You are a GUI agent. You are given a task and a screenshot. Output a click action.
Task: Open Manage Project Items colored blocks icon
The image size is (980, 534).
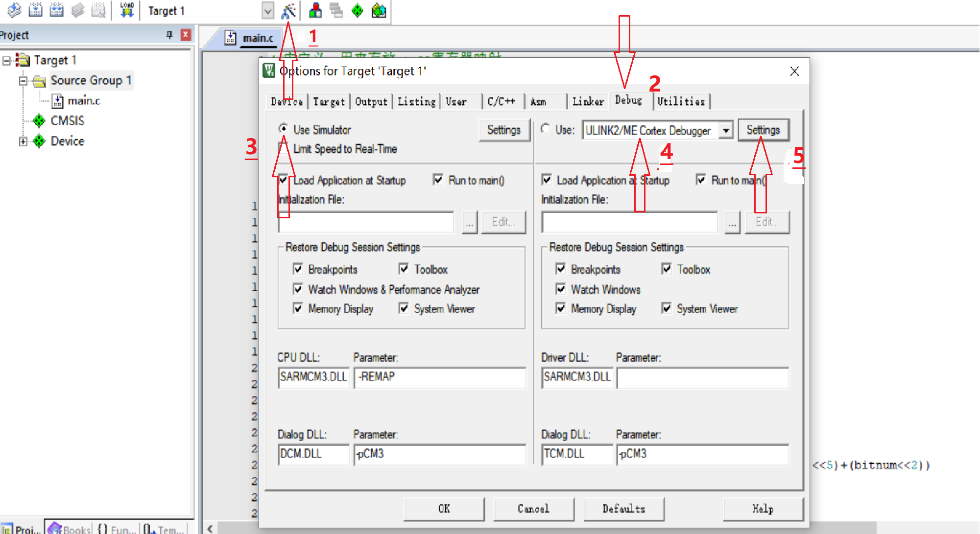(315, 10)
